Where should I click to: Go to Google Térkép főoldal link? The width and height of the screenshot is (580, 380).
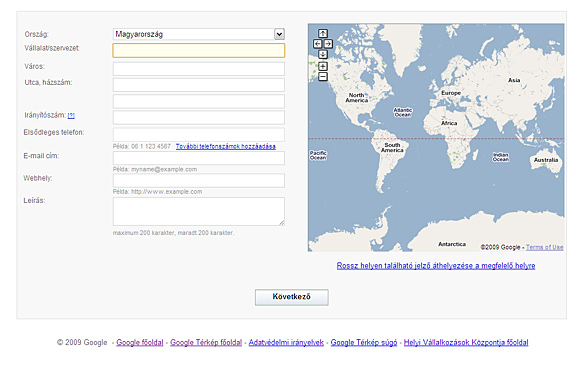(x=206, y=343)
